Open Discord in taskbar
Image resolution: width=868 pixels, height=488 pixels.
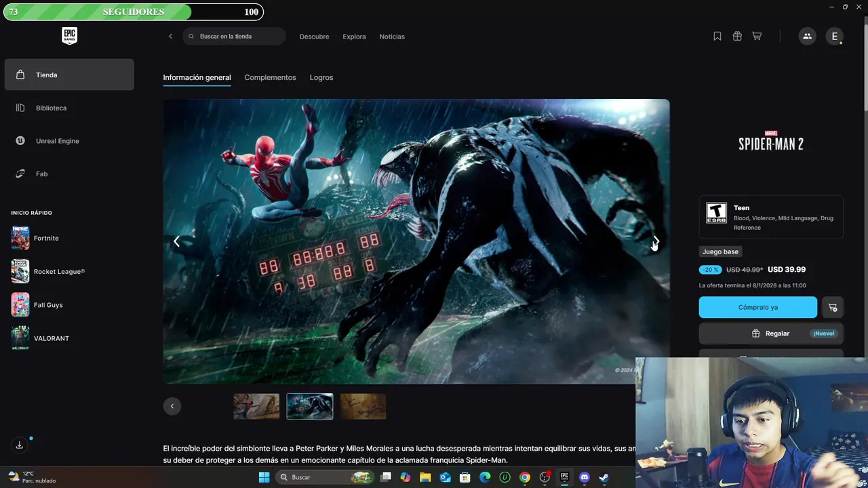tap(584, 477)
